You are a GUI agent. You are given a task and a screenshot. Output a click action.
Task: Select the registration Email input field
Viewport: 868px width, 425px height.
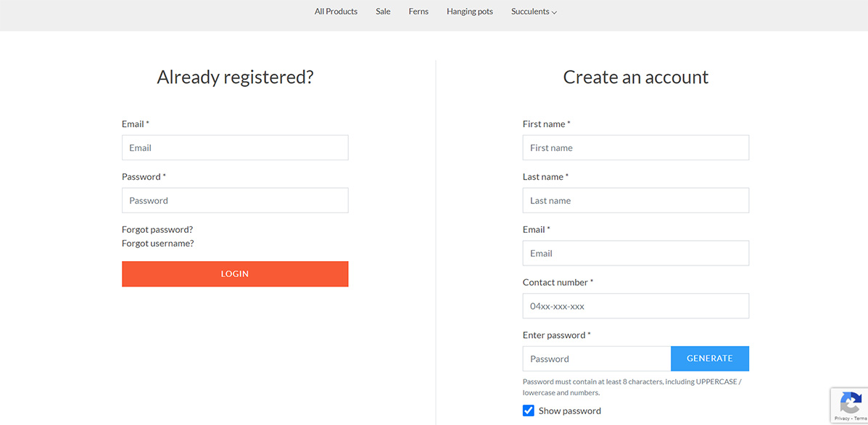point(635,254)
